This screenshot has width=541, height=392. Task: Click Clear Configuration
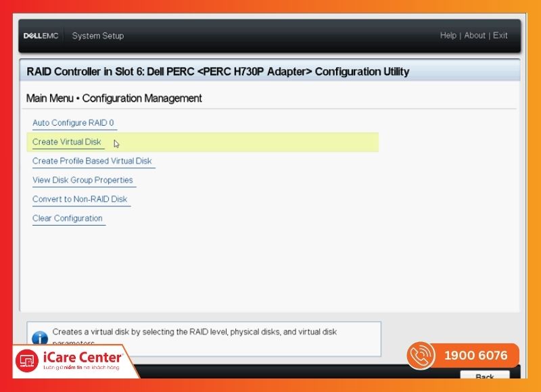coord(67,218)
